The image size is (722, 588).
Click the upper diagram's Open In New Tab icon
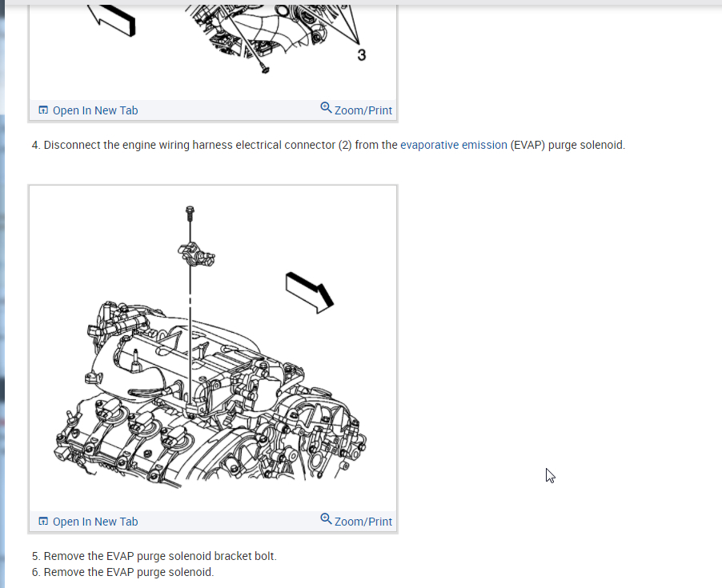click(x=42, y=110)
